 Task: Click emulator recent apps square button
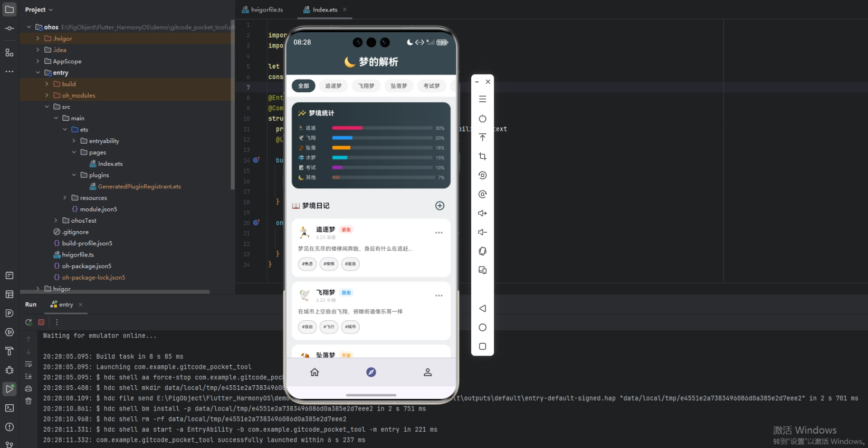[482, 346]
